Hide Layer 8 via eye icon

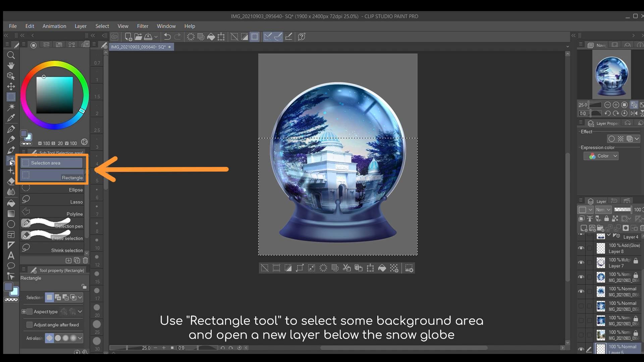point(581,248)
